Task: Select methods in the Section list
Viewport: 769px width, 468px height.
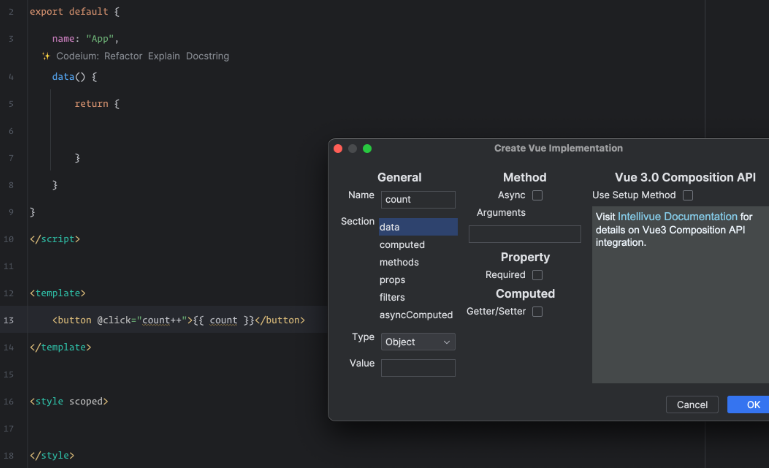Action: point(418,262)
